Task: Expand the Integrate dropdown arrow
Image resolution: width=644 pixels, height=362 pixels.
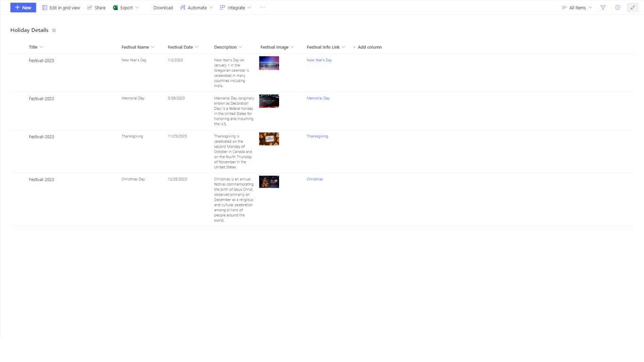Action: click(x=249, y=8)
